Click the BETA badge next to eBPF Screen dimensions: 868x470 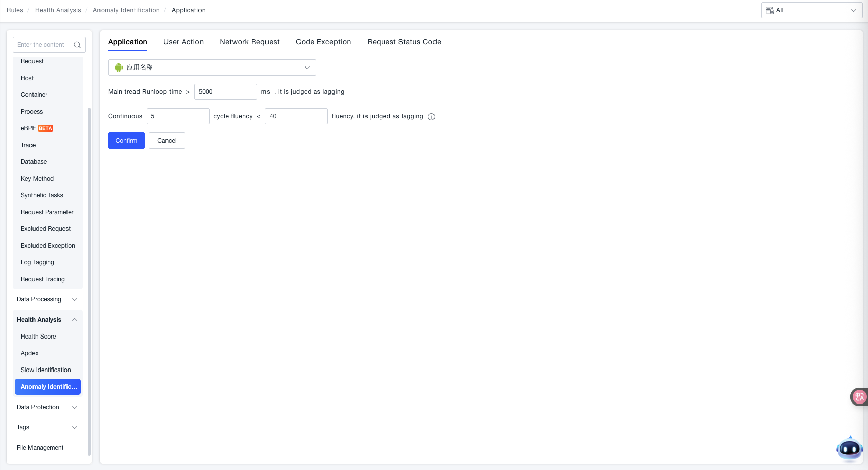click(x=46, y=128)
